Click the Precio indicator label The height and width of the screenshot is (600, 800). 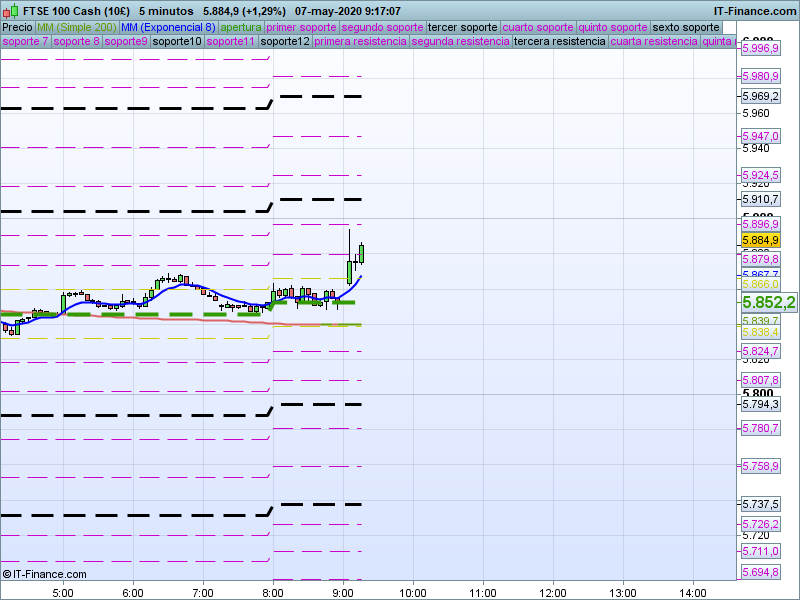[x=17, y=27]
